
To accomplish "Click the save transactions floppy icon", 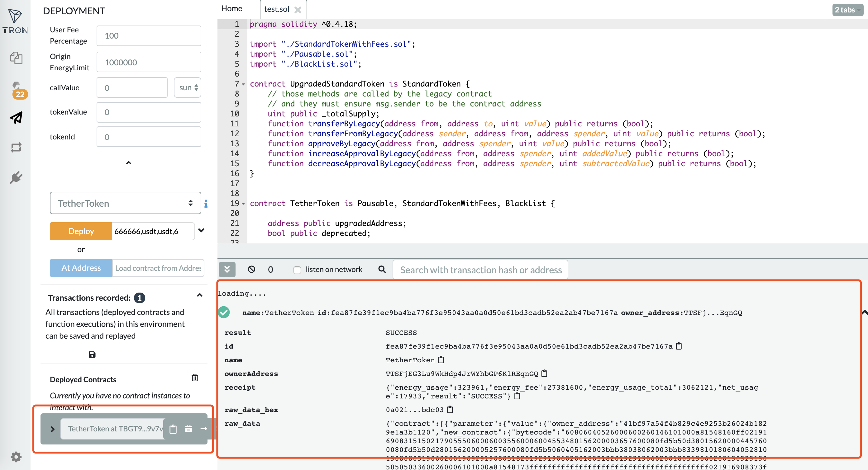I will click(x=92, y=355).
